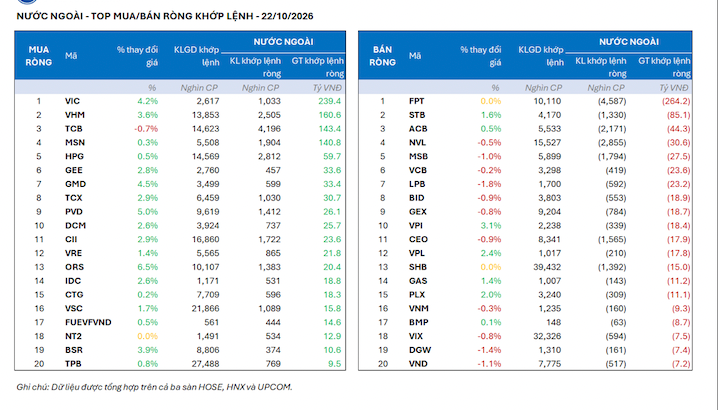Viewport: 718px width, 410px height.
Task: Click LPB price change -1.8%
Action: coord(490,184)
